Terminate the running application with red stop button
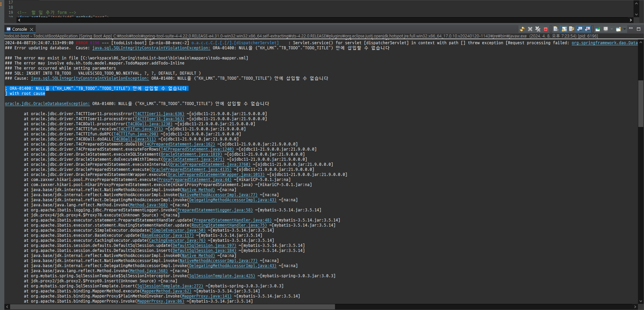Image resolution: width=644 pixels, height=310 pixels. pos(545,29)
